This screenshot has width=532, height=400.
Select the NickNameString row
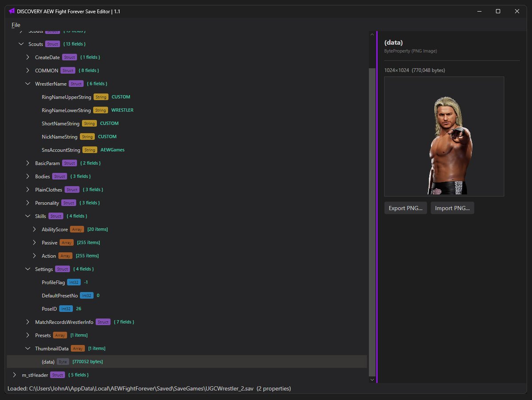(x=187, y=137)
